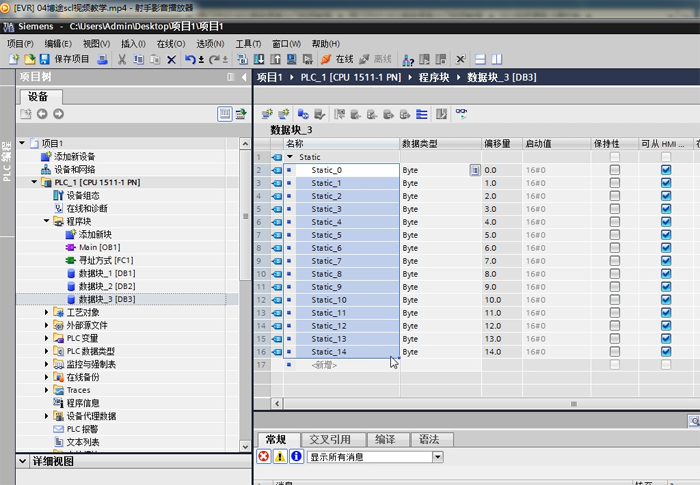Toggle retain checkbox for Static_14

pos(615,352)
